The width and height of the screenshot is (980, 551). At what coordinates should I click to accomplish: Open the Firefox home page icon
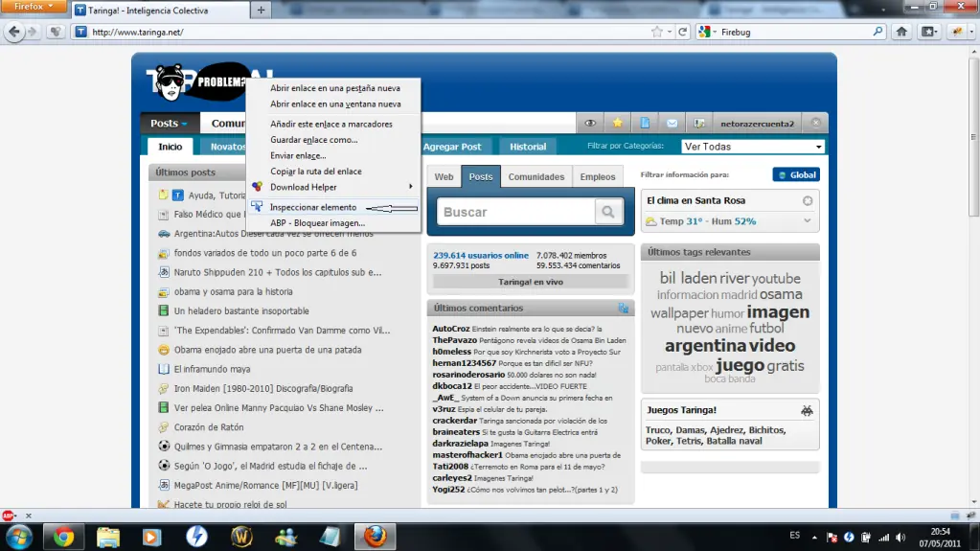click(x=901, y=32)
